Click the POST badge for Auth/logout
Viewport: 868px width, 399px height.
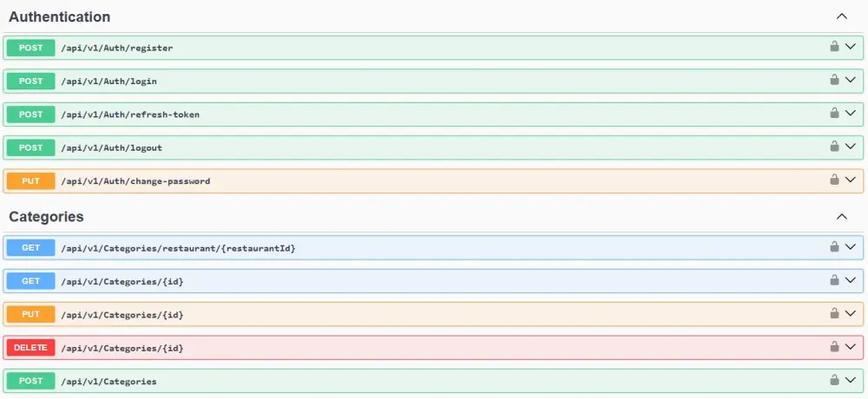(x=31, y=147)
